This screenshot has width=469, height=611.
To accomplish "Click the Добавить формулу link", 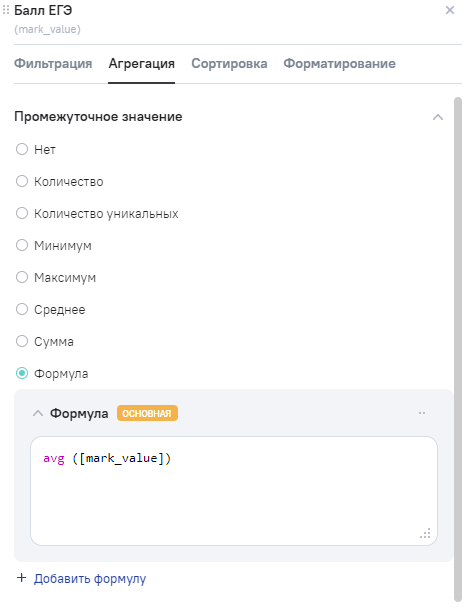I will (x=90, y=579).
